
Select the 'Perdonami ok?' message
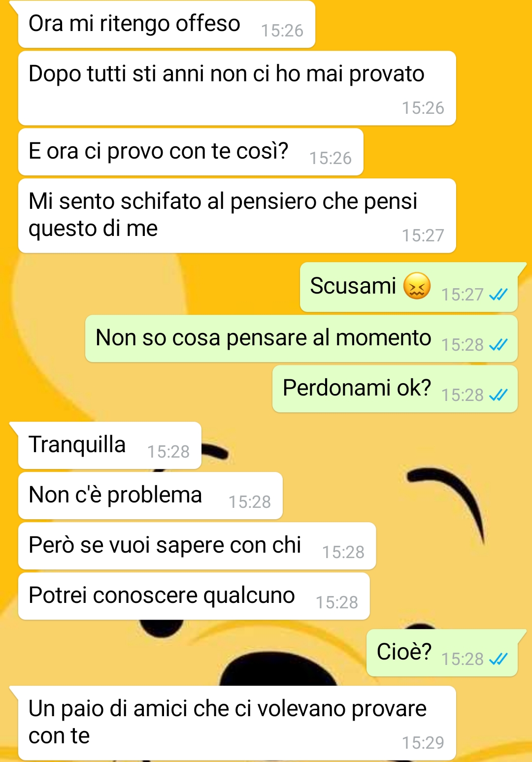pyautogui.click(x=395, y=389)
